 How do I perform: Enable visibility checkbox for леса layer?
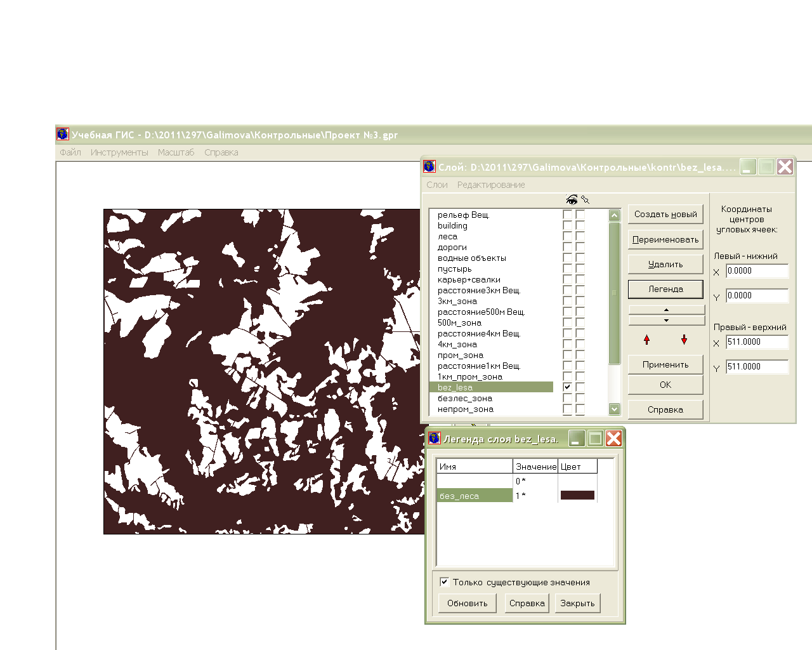567,237
